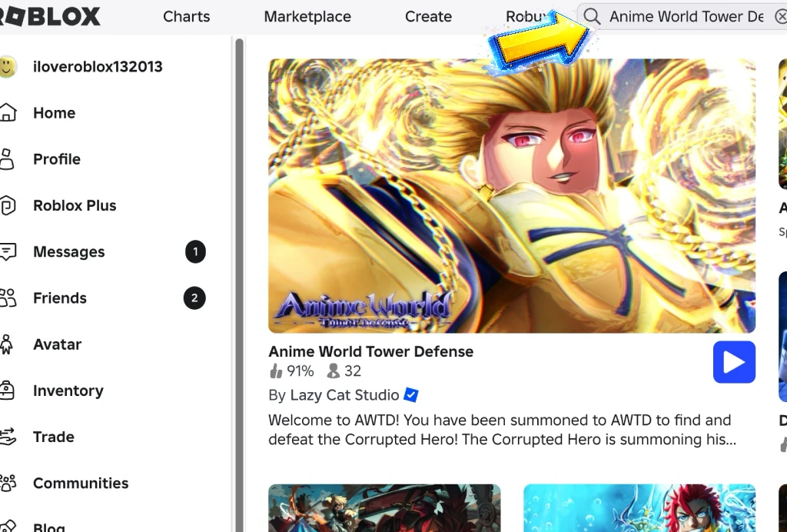Click the Home house icon
787x532 pixels.
click(x=8, y=112)
